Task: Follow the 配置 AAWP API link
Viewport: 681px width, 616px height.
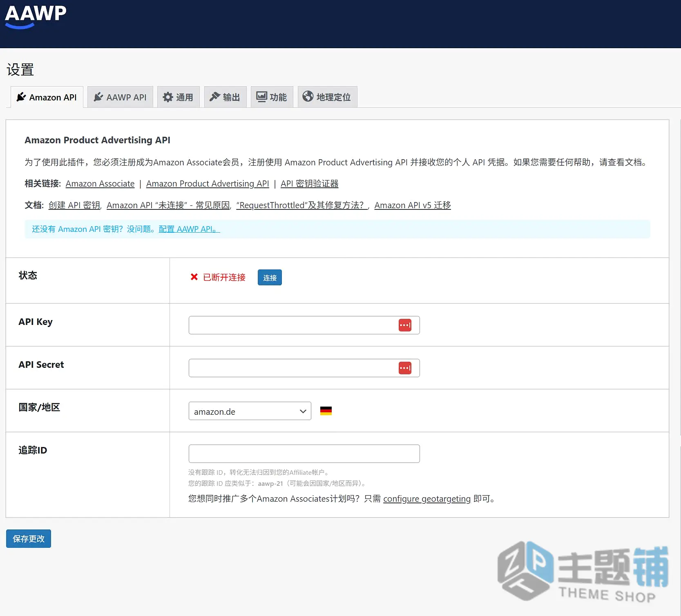Action: [x=189, y=229]
